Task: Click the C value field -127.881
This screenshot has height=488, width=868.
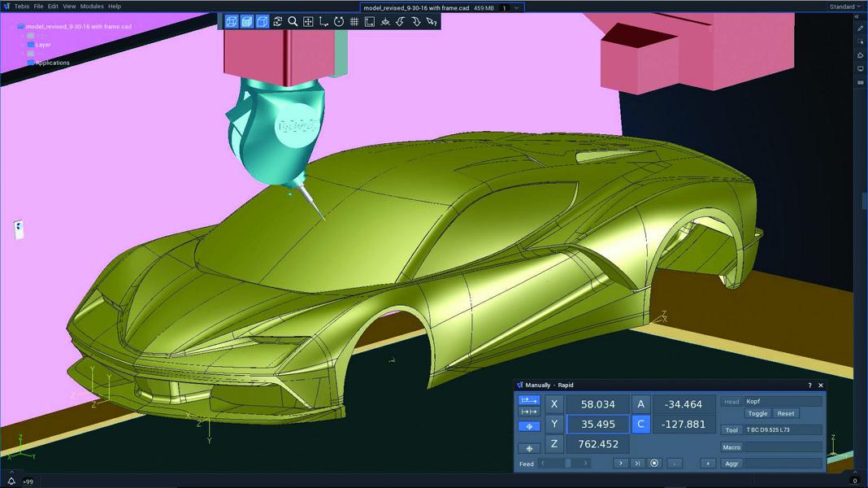Action: pos(684,424)
